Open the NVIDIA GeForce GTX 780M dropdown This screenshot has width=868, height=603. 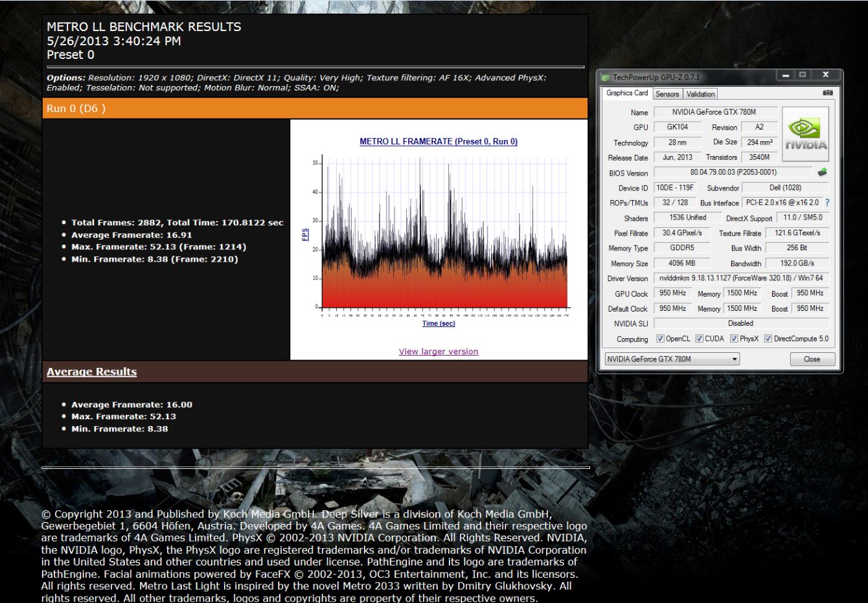[x=672, y=359]
